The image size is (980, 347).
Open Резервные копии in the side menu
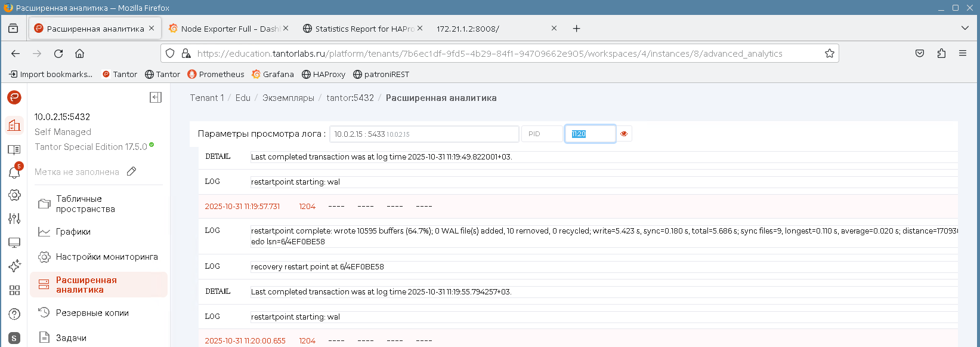coord(92,313)
